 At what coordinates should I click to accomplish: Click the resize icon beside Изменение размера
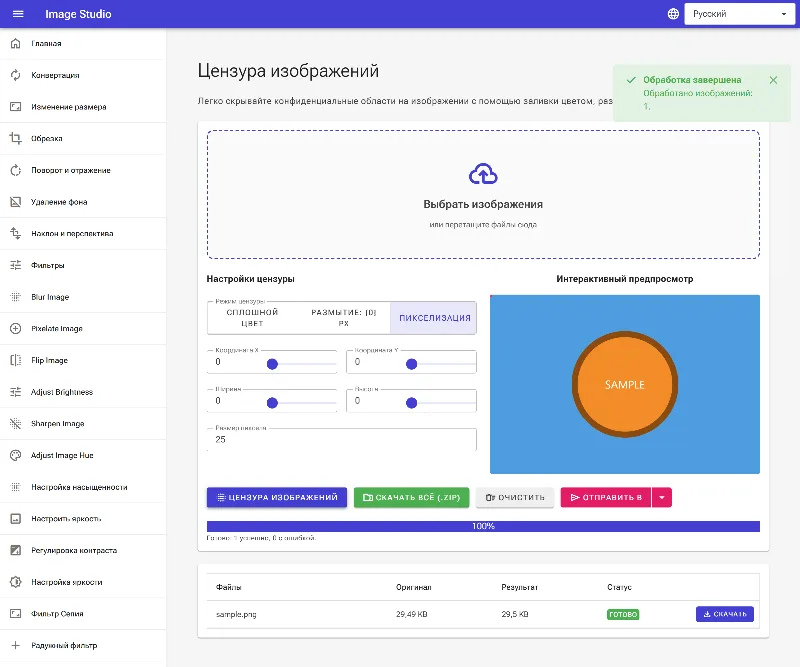tap(16, 107)
